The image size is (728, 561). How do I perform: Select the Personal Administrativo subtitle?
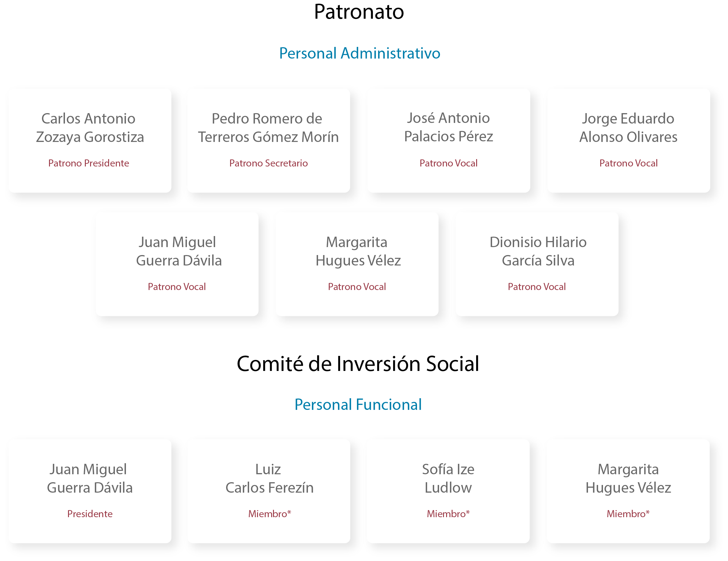[359, 53]
